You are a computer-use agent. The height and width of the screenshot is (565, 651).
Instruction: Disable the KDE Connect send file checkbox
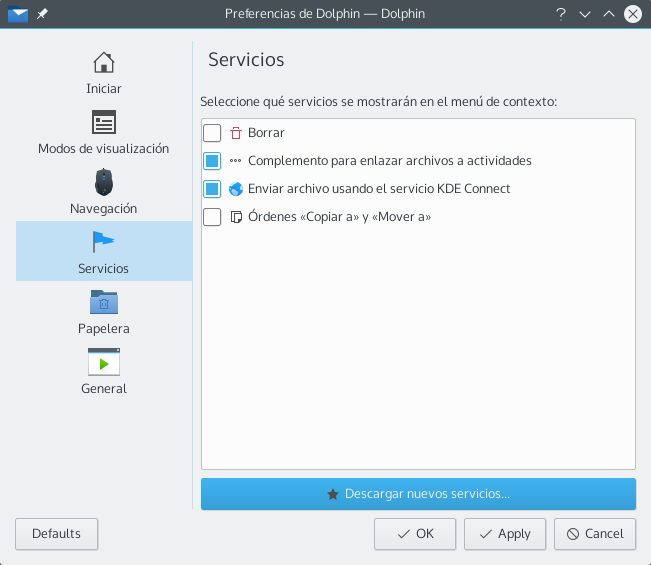(x=212, y=189)
